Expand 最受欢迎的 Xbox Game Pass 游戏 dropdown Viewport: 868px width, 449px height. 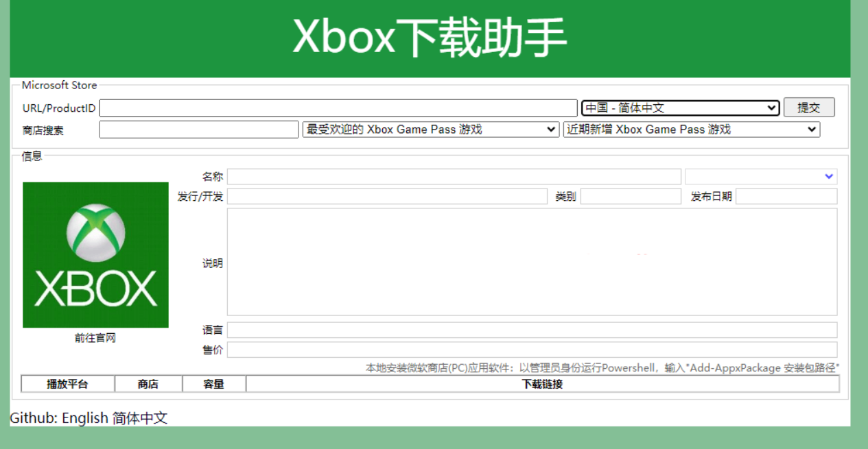[x=431, y=130]
